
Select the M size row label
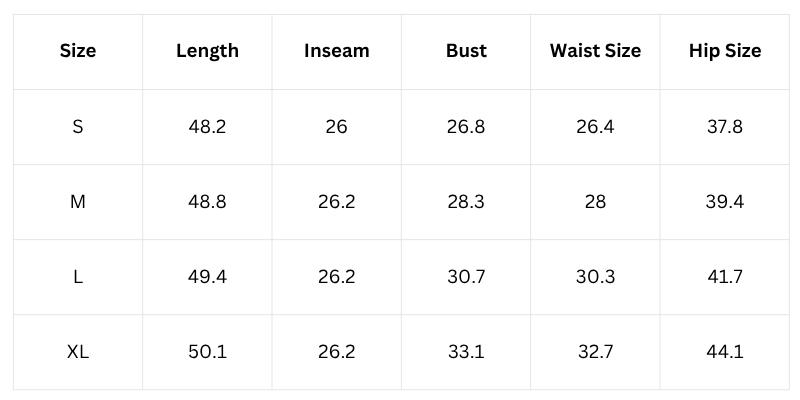(78, 202)
